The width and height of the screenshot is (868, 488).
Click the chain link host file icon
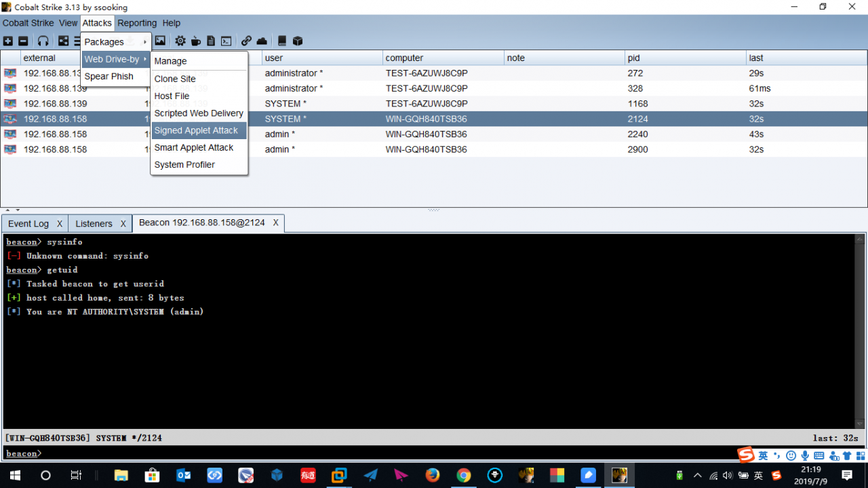tap(246, 41)
